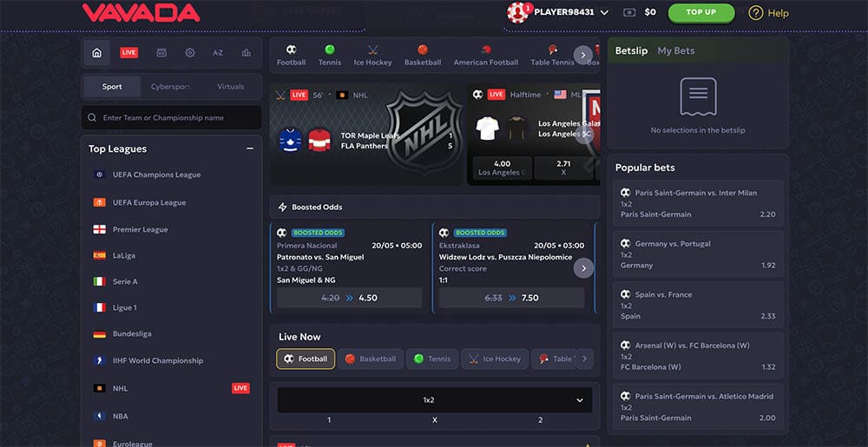Click the Toronto Maple Leafs jersey

pos(291,140)
